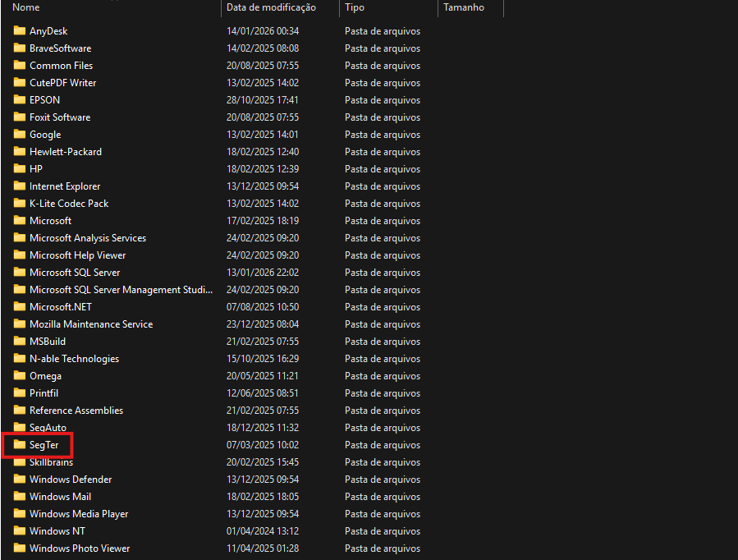Select the Mozilla Maintenance Service folder

tap(90, 324)
